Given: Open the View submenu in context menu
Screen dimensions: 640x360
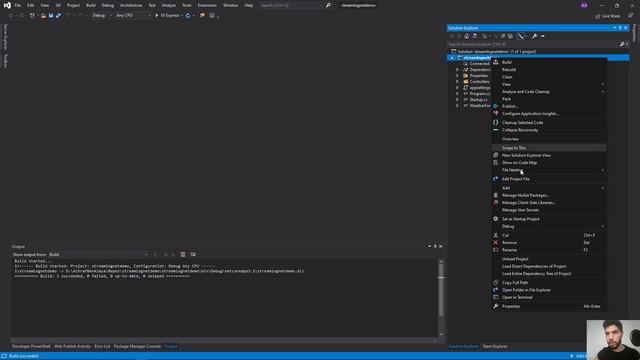Looking at the screenshot, I should tap(549, 84).
